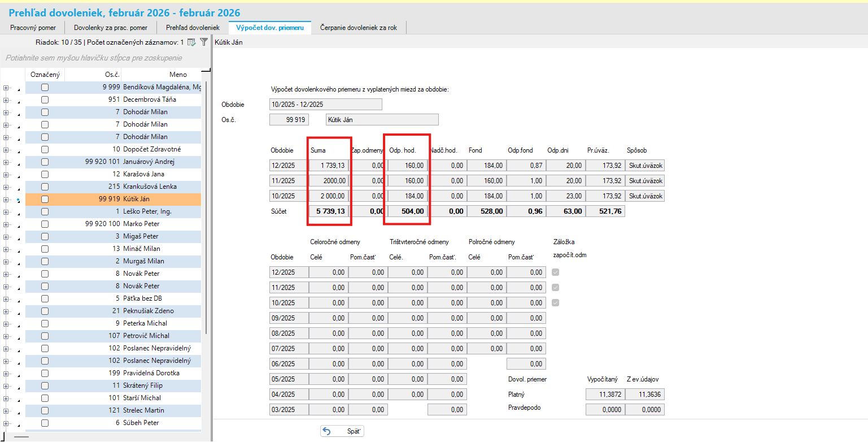Image resolution: width=868 pixels, height=442 pixels.
Task: Click Skut.úväzok button in 10/2025 row
Action: 645,196
